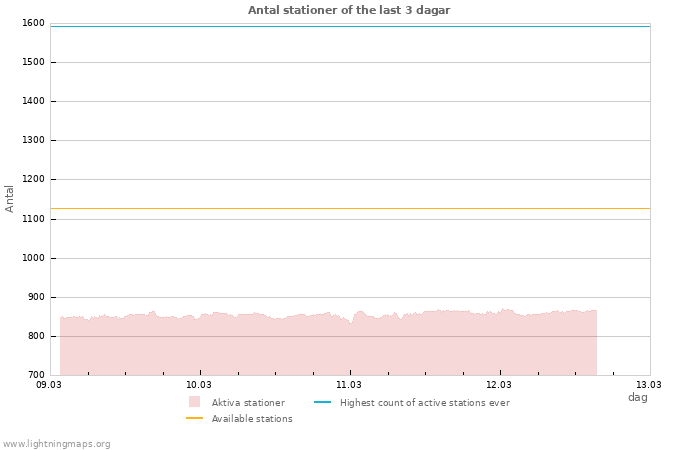Click the orange Available stations legend marker

click(x=194, y=418)
